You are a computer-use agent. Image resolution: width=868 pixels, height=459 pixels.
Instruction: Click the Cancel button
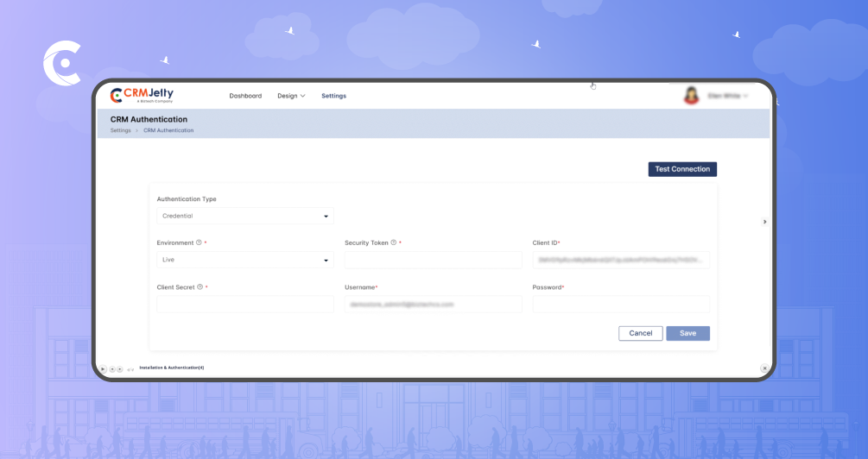(x=641, y=333)
